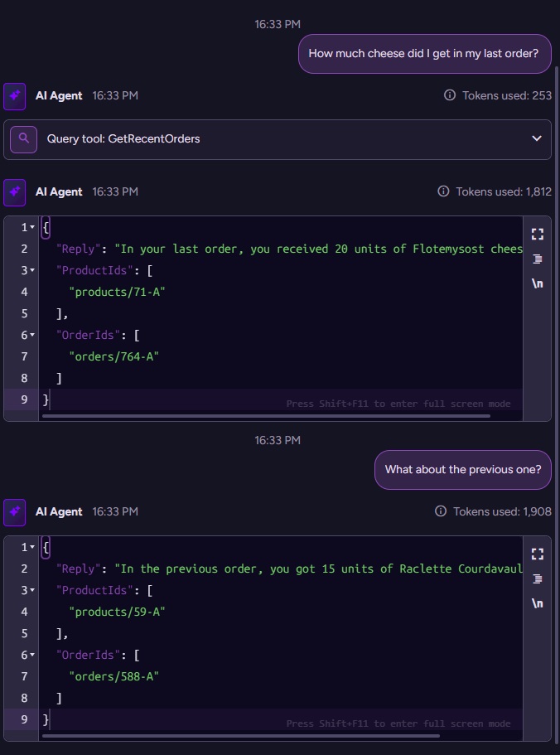Click the "How much cheese" user message bubble
This screenshot has width=560, height=755.
423,54
